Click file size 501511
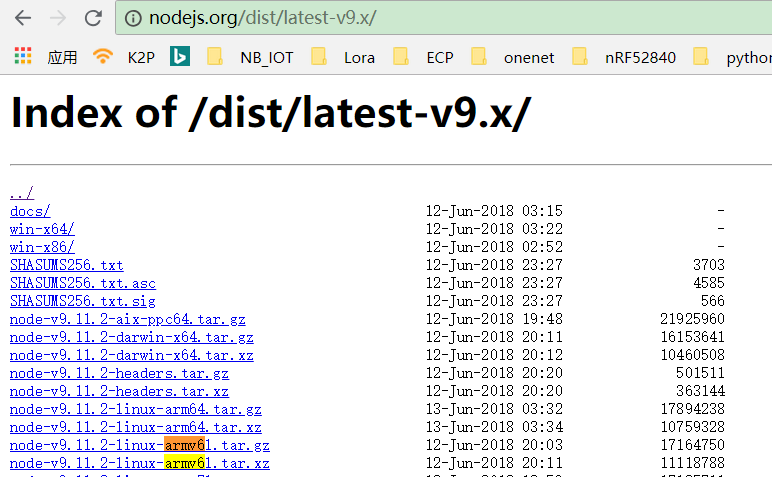 tap(700, 374)
